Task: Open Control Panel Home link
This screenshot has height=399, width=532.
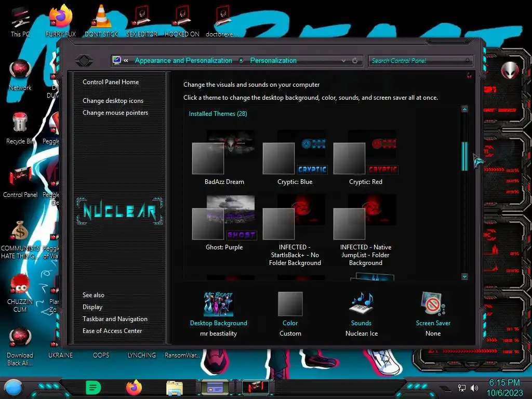Action: [111, 82]
